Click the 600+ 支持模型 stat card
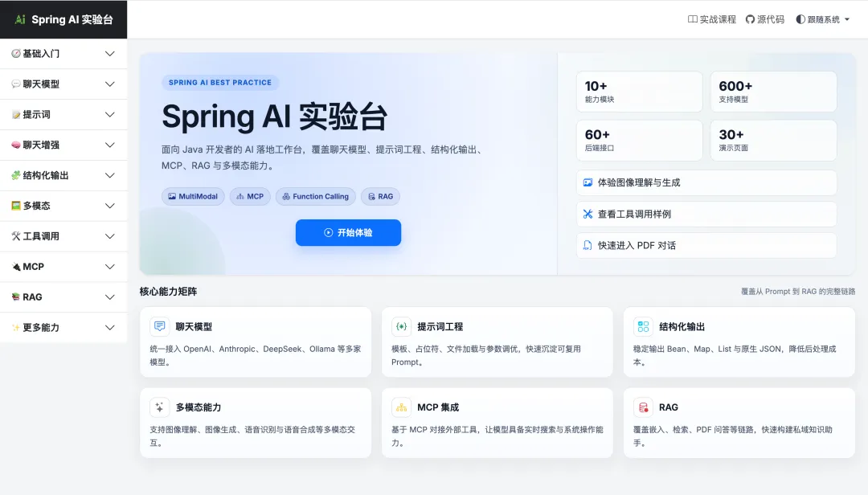This screenshot has height=495, width=868. [x=773, y=92]
